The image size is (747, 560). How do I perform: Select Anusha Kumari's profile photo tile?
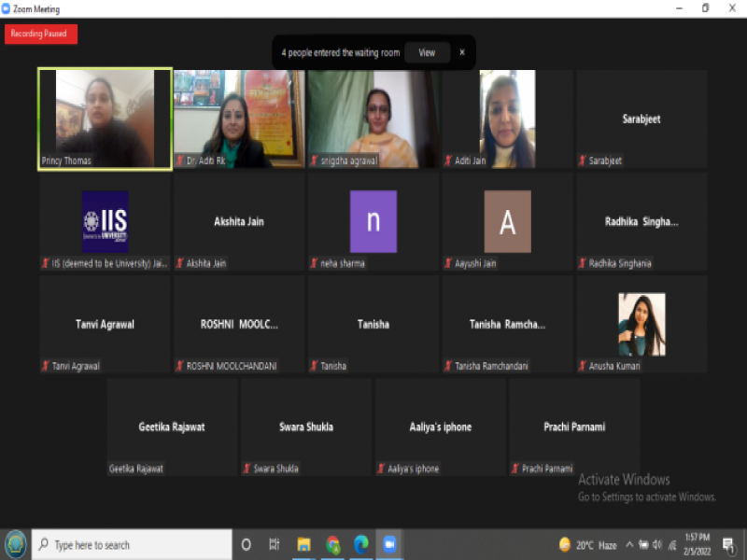click(x=641, y=325)
